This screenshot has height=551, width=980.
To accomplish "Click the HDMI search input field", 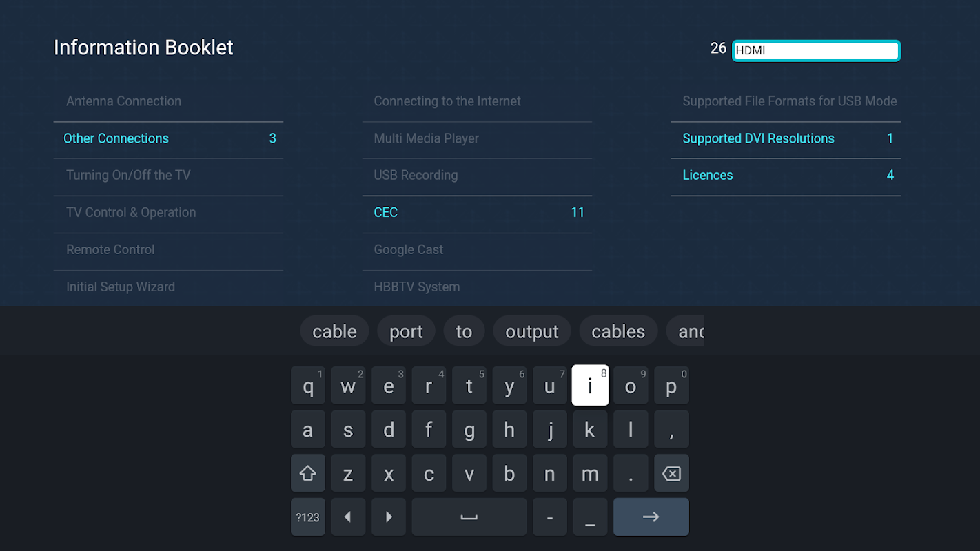I will click(x=816, y=50).
